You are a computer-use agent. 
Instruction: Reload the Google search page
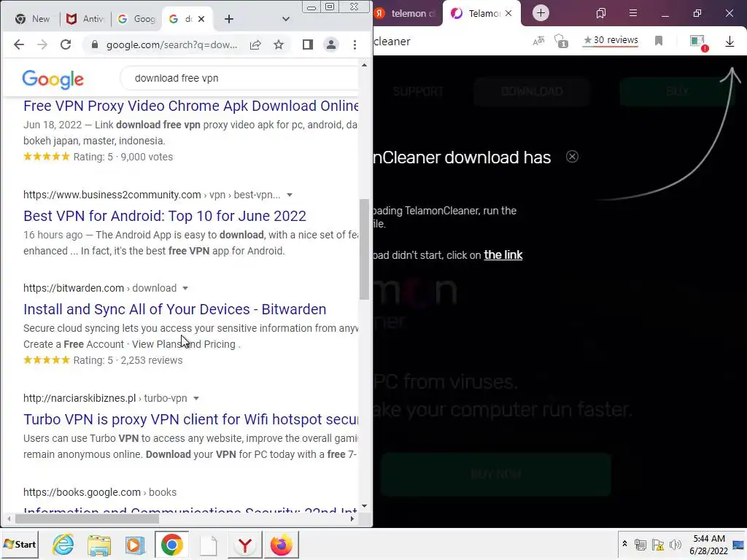point(66,44)
